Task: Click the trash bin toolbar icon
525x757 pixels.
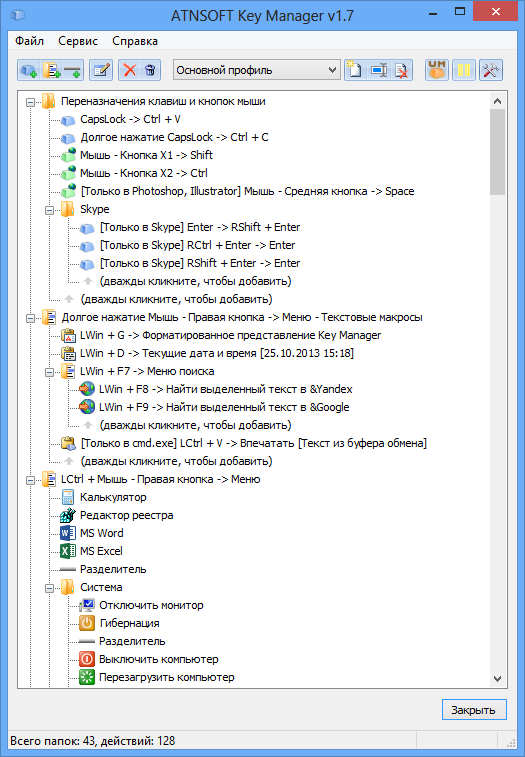Action: click(x=150, y=70)
